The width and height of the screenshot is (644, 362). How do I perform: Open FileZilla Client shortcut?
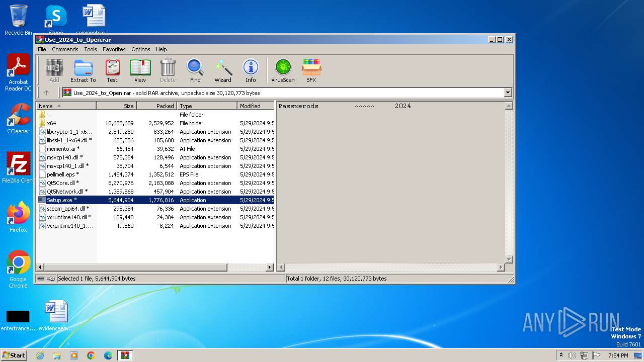coord(18,168)
